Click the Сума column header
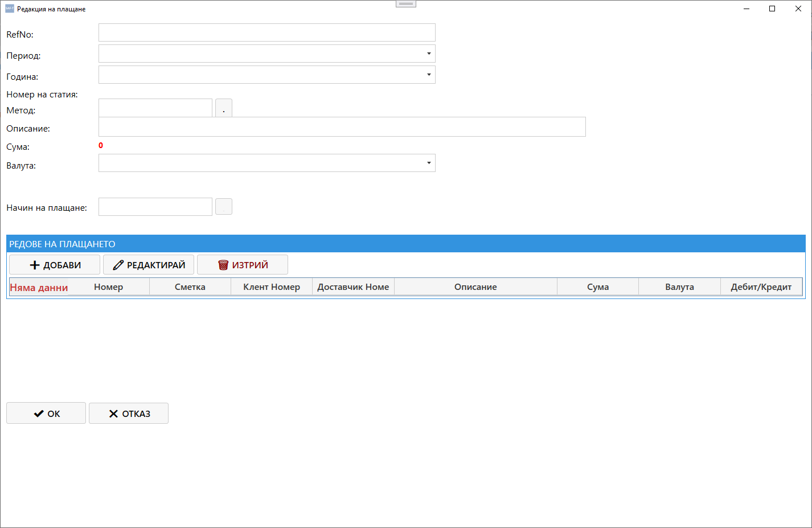The height and width of the screenshot is (528, 812). 598,287
